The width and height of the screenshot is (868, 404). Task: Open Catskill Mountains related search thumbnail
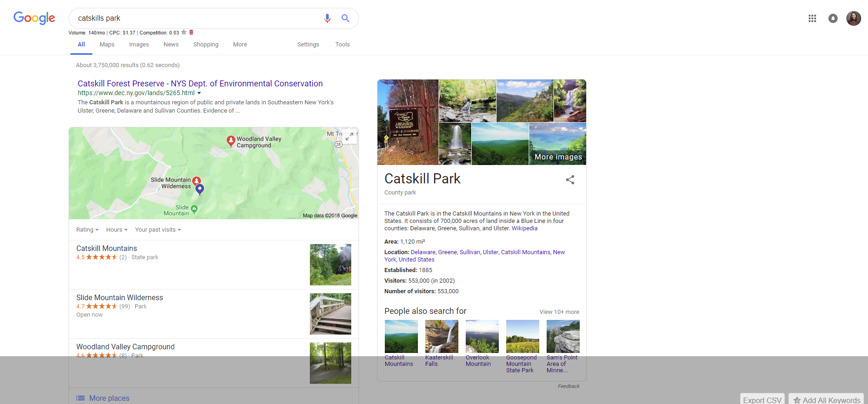(x=401, y=336)
